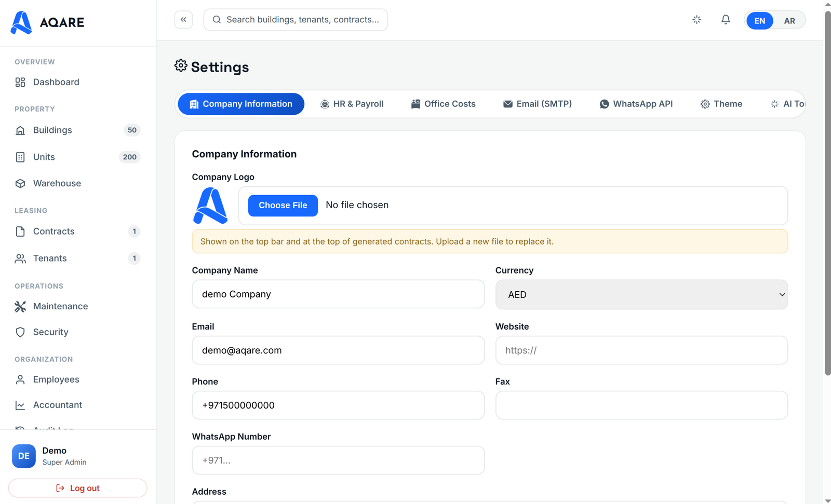Click the sparkle AI icon in top bar
Screen dimensions: 831x504
696,20
